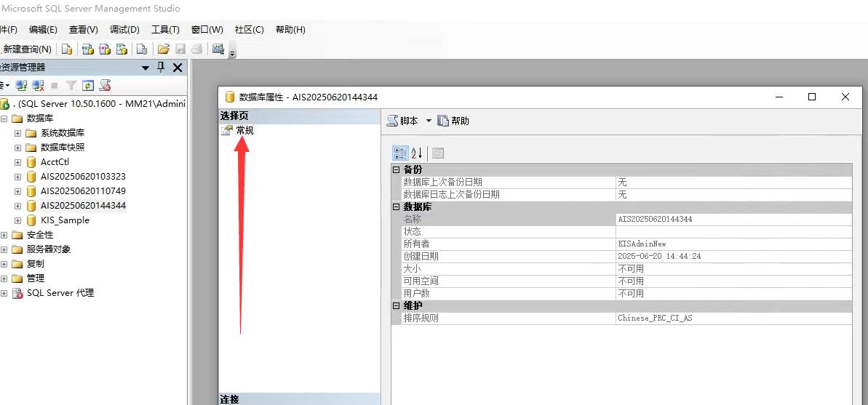This screenshot has height=405, width=868.
Task: Click the DMX query toolbar icon
Action: pos(105,49)
